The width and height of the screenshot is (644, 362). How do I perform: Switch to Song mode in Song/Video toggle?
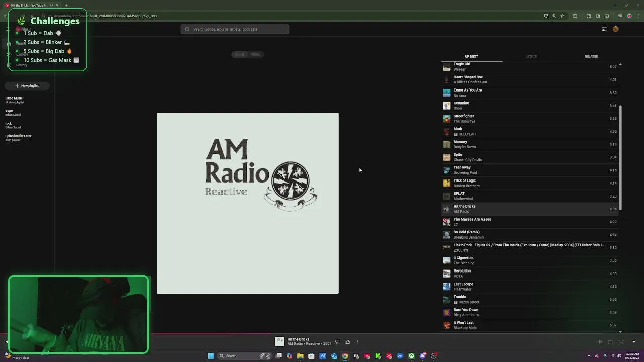click(239, 54)
